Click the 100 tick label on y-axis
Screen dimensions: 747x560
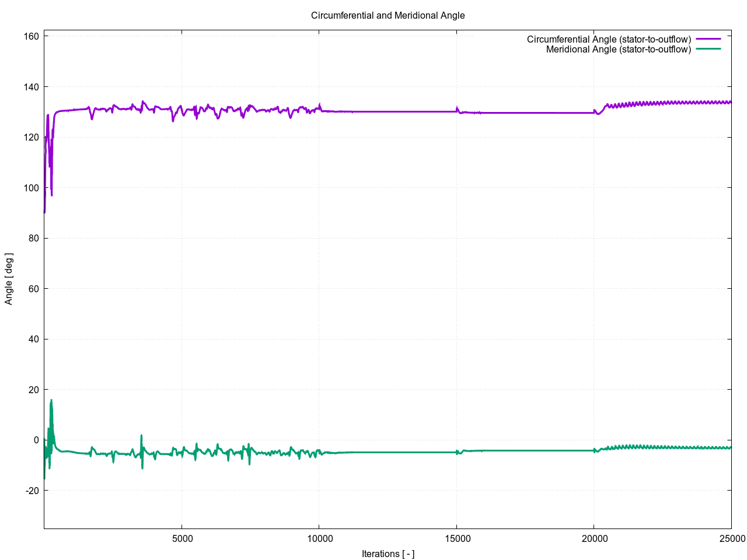31,188
